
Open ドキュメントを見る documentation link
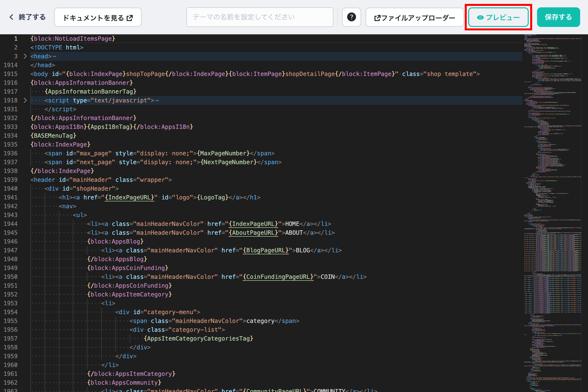coord(98,17)
